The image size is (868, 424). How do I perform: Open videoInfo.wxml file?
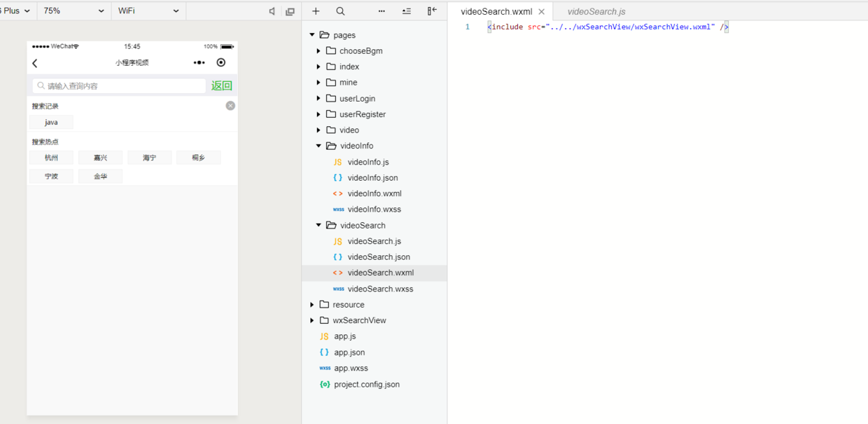(x=374, y=193)
